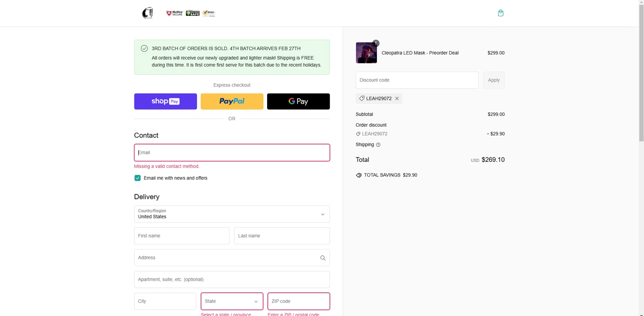
Task: Open the Country/Region dropdown
Action: point(232,214)
